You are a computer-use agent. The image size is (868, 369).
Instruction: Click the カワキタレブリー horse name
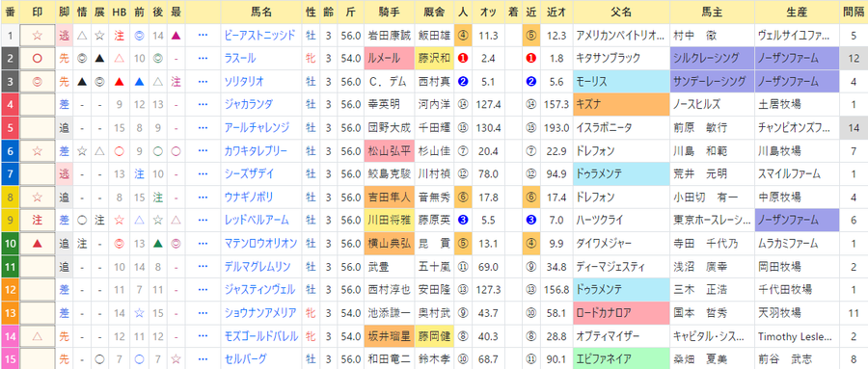(x=257, y=150)
